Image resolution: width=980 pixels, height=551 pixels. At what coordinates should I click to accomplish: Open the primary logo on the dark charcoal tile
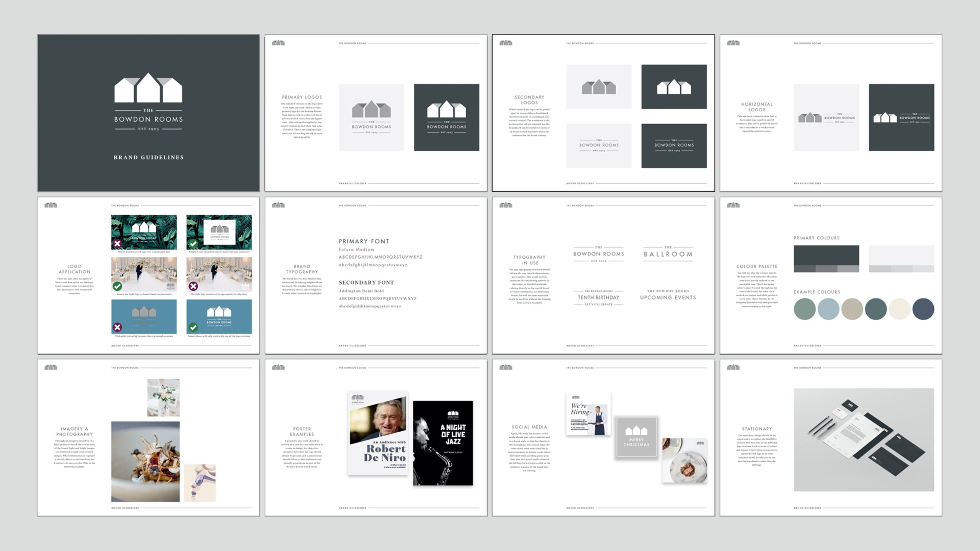click(446, 117)
